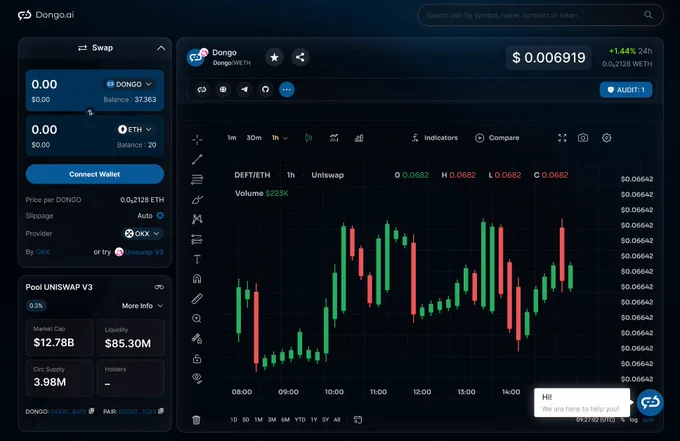Screen dimensions: 680x441
Task: Click the Compare button
Action: [x=497, y=138]
